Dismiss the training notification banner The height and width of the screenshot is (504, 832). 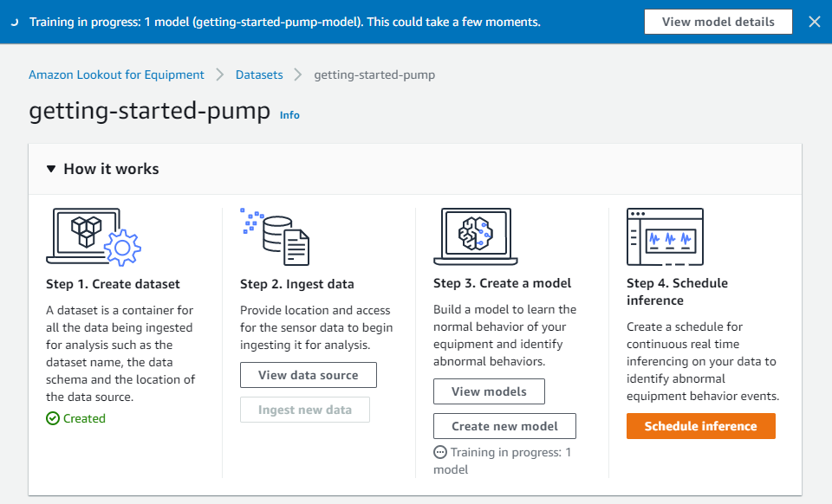coord(815,22)
